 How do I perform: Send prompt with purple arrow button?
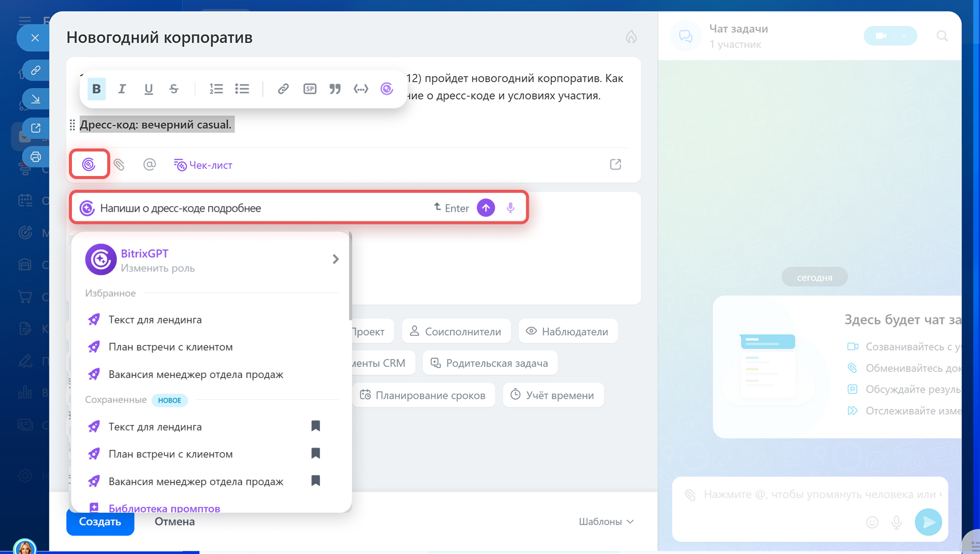click(486, 208)
